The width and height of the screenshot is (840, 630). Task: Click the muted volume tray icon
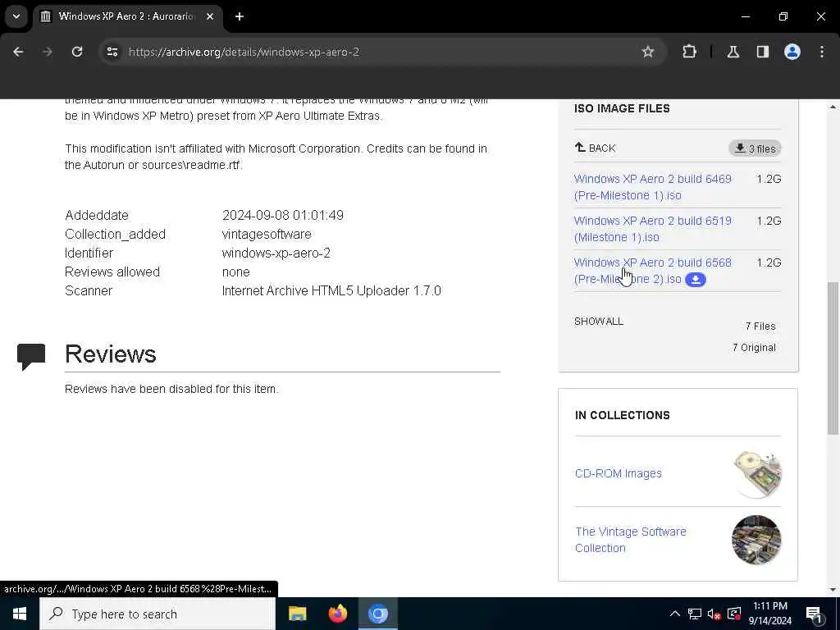(714, 614)
